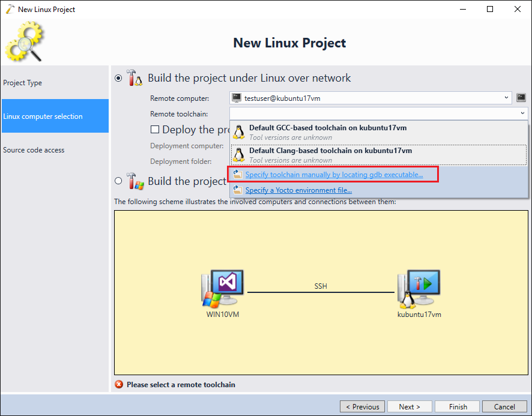Click Specify toolchain manually by locating gdb executable
The width and height of the screenshot is (532, 416).
click(x=334, y=175)
